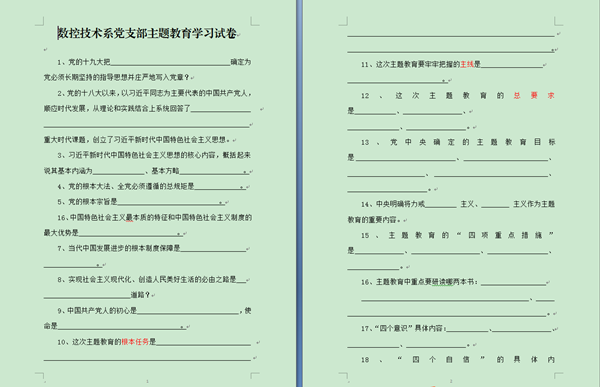Click the blank after 最大优势是
This screenshot has width=600, height=387.
128,234
